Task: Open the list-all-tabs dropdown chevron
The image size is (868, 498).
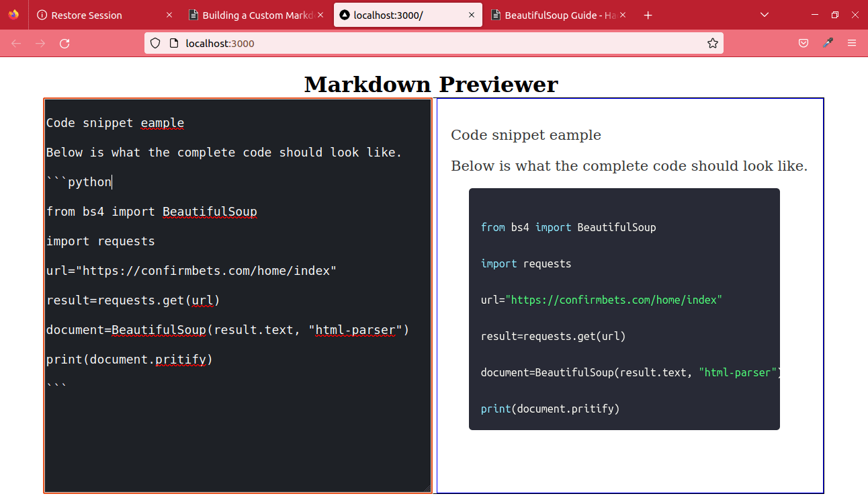Action: coord(765,14)
